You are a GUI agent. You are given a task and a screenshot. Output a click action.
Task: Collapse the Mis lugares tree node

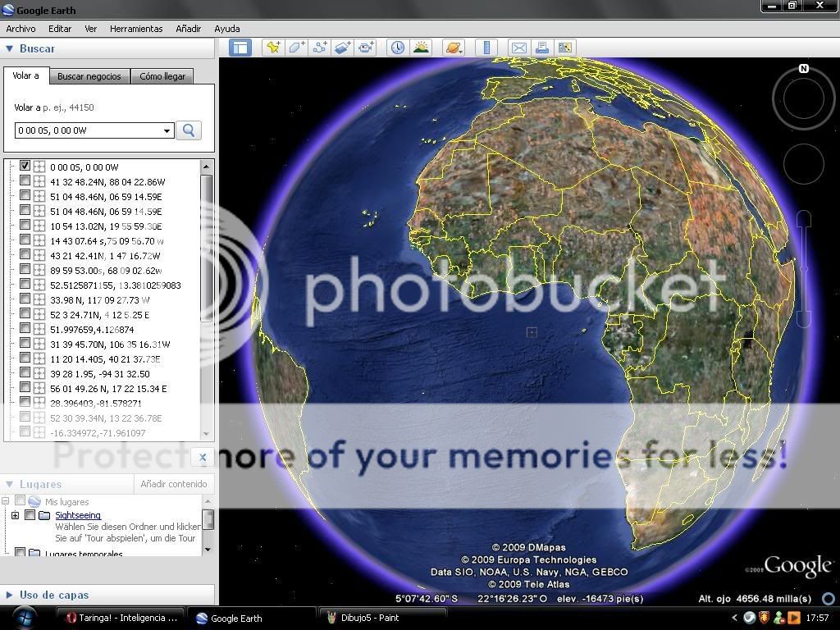coord(6,501)
